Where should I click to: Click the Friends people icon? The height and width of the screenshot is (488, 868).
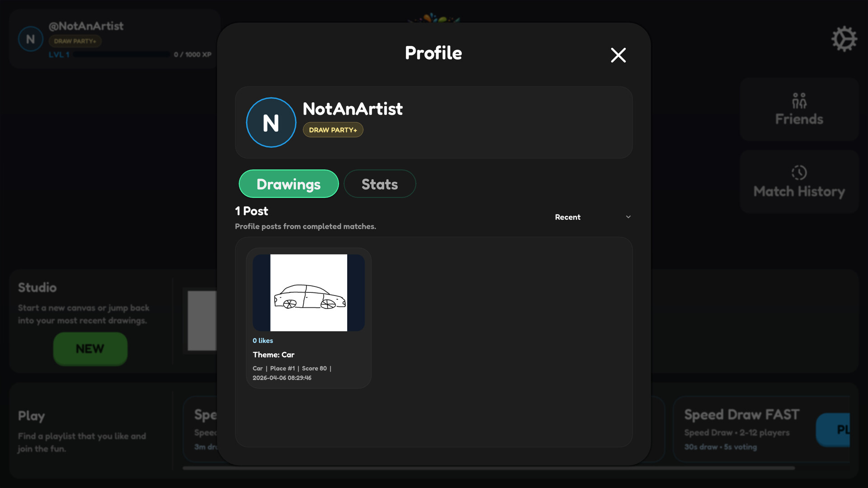799,101
